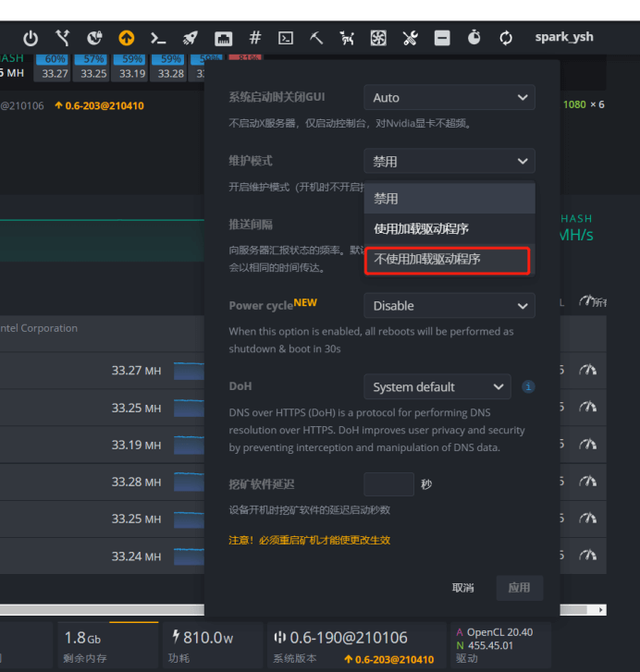Click the power icon in the toolbar
640x672 pixels.
[x=31, y=38]
